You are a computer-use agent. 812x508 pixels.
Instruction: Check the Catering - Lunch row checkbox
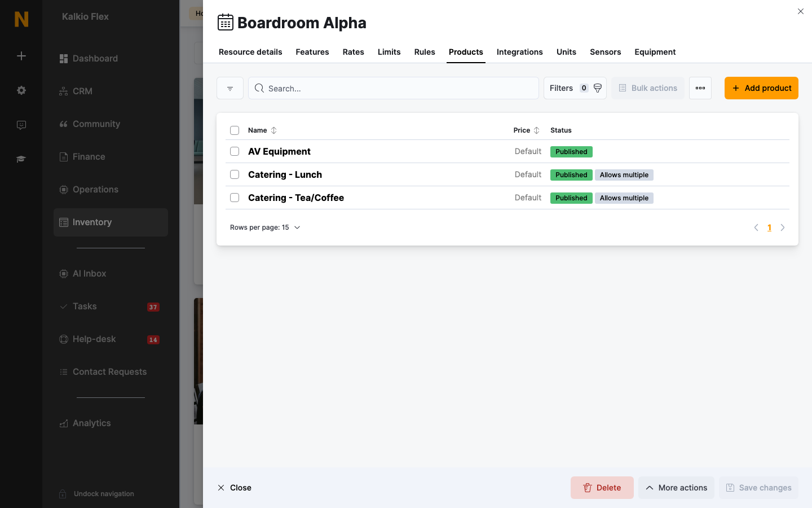[235, 174]
